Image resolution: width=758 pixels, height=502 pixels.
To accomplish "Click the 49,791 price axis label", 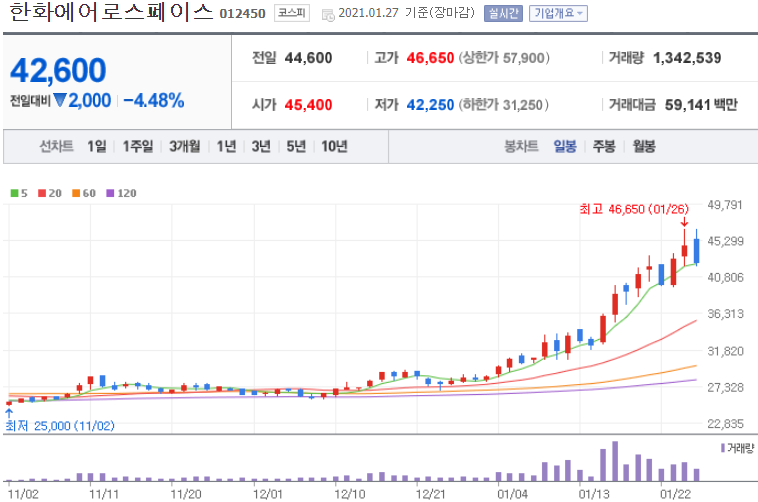I will (x=725, y=205).
